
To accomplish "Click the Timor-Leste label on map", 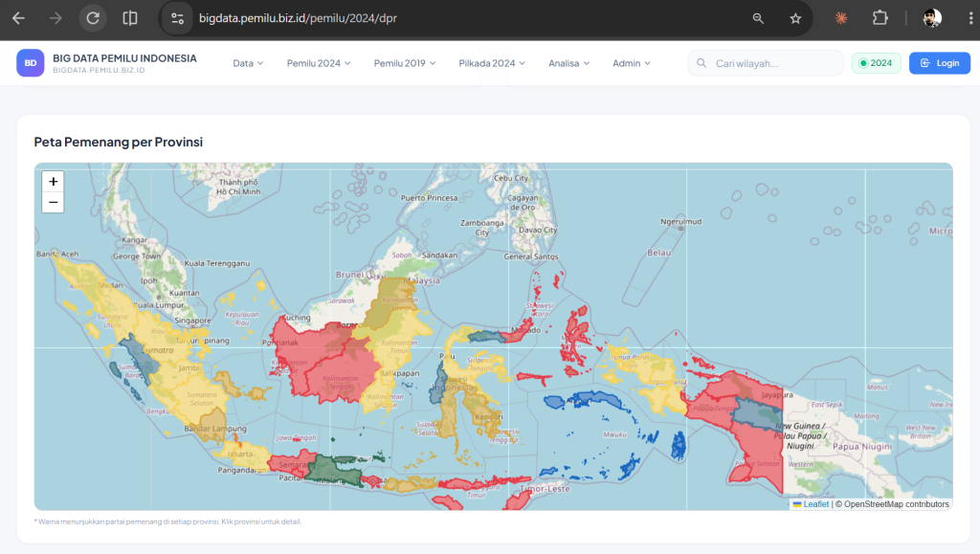I will (x=545, y=488).
